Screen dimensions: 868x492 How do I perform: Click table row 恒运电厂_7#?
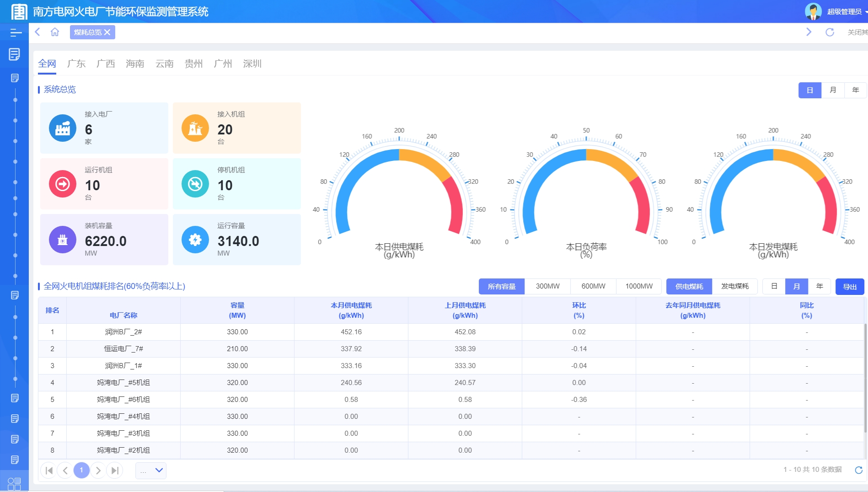pyautogui.click(x=451, y=349)
